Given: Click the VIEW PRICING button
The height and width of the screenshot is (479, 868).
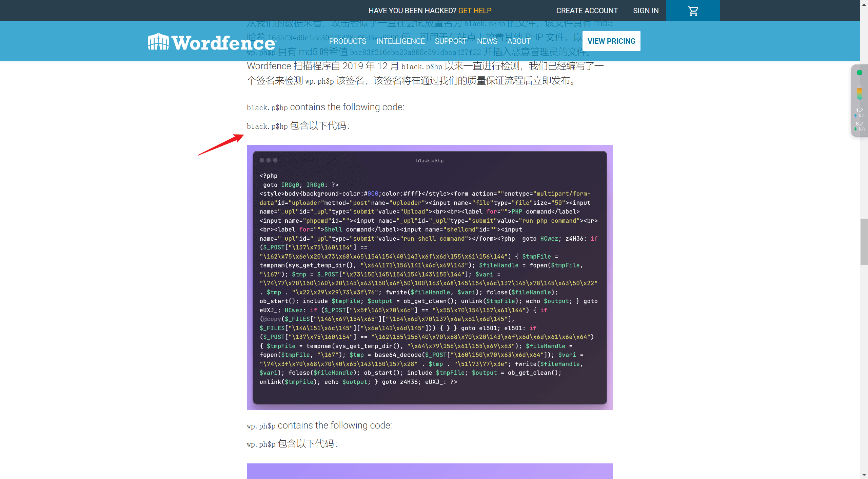Looking at the screenshot, I should (x=611, y=41).
